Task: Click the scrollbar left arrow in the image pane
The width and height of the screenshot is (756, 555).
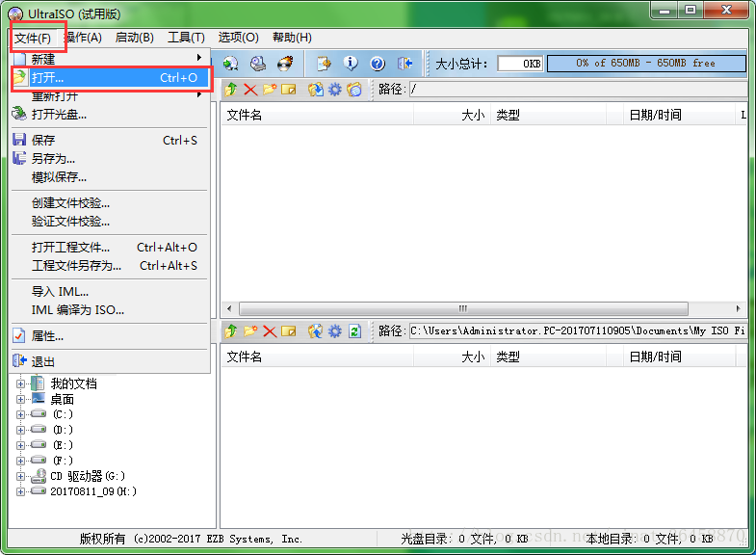Action: 229,308
